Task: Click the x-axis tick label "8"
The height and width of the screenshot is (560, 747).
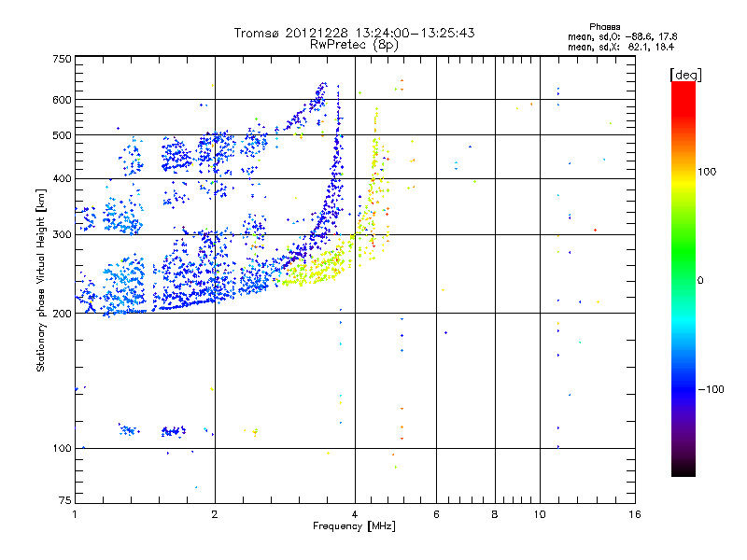Action: (495, 514)
